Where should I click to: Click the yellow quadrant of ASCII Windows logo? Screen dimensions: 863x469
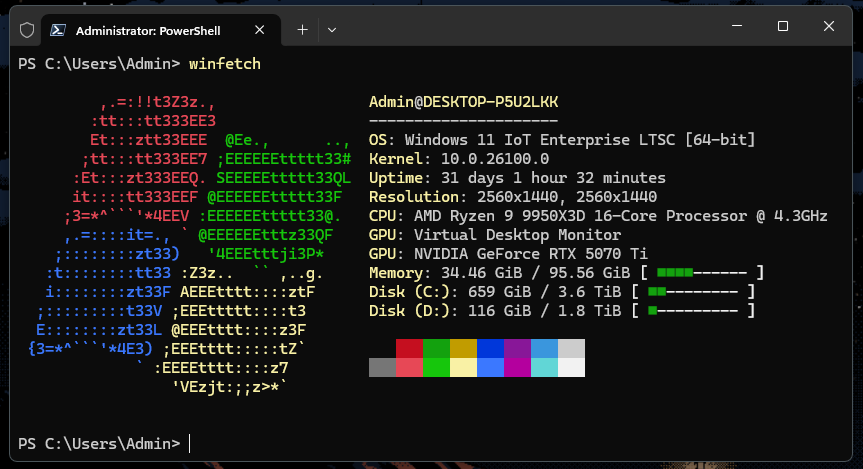click(x=238, y=330)
